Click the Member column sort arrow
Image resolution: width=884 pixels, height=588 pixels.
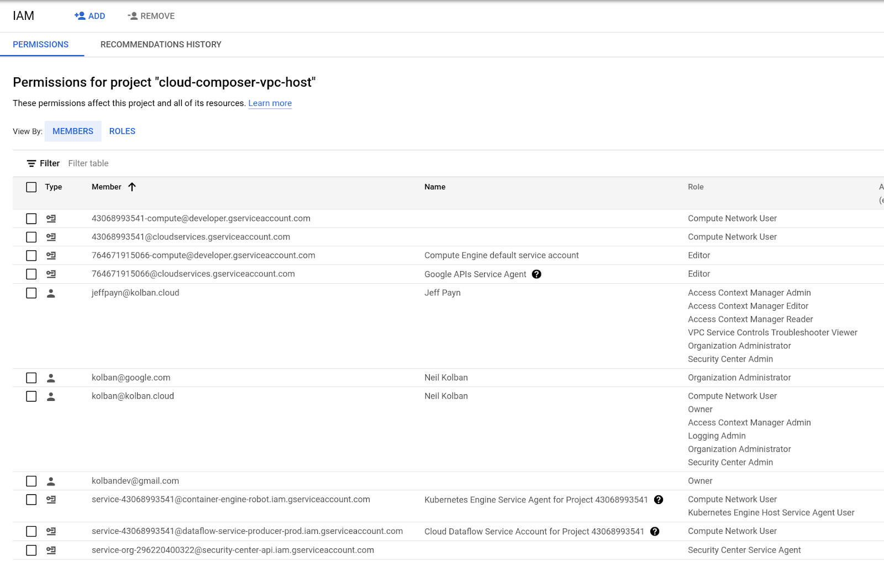coord(132,187)
